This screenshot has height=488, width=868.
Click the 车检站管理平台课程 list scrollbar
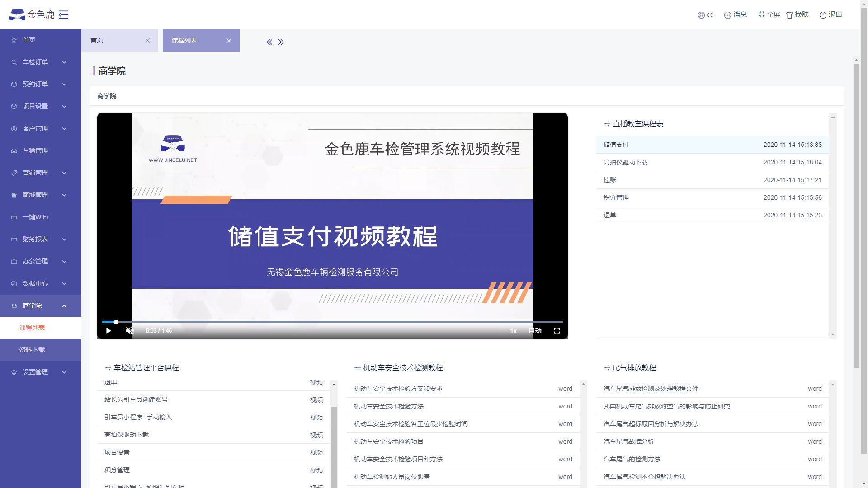[334, 447]
